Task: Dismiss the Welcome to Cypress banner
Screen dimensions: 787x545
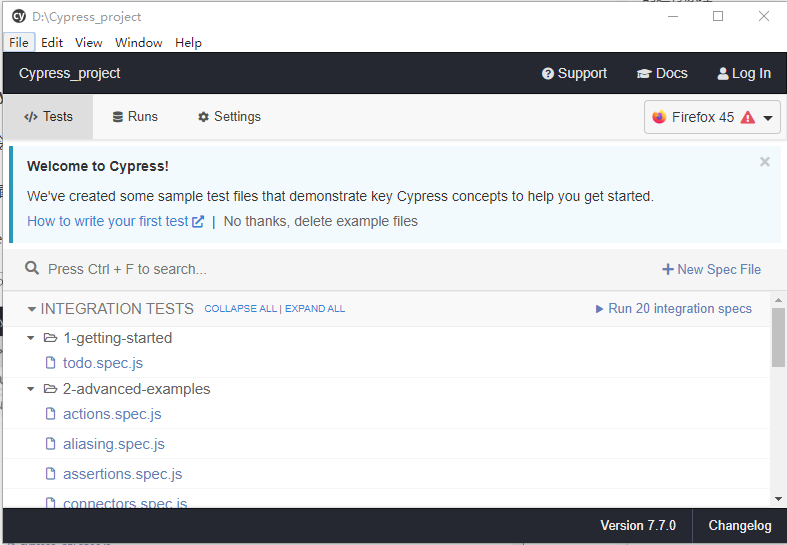Action: 765,162
